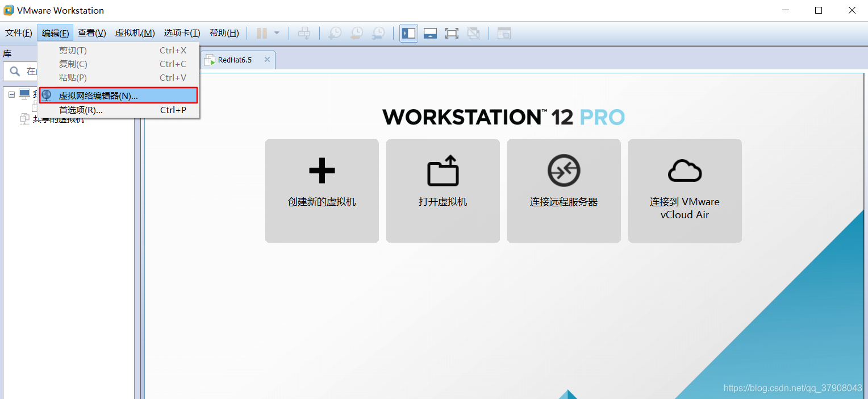
Task: Open the 查看(V) menu
Action: pos(92,33)
